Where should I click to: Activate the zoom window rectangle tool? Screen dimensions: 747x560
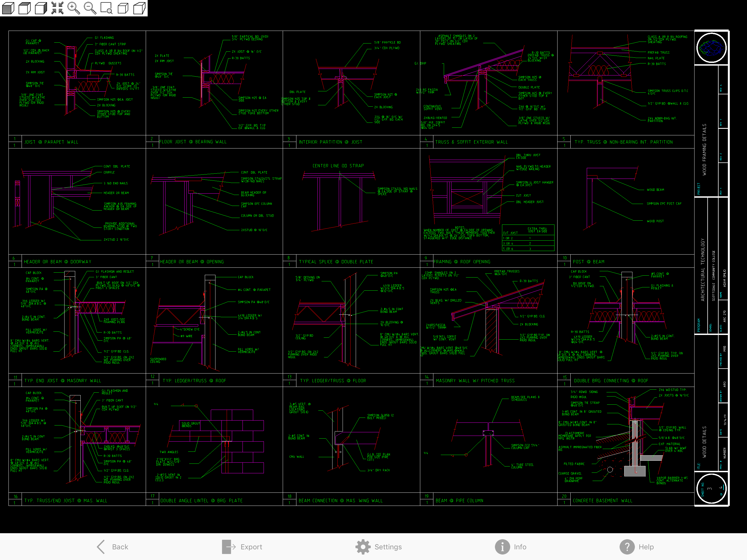106,8
